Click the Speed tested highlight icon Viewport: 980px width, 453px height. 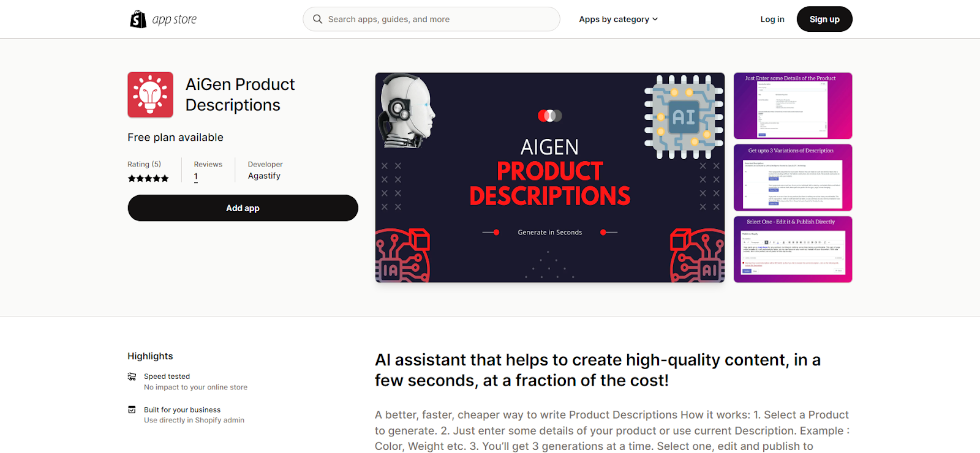(132, 376)
